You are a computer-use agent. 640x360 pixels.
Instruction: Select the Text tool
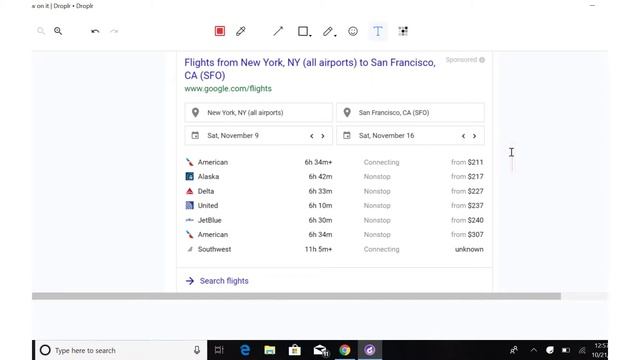(x=378, y=31)
